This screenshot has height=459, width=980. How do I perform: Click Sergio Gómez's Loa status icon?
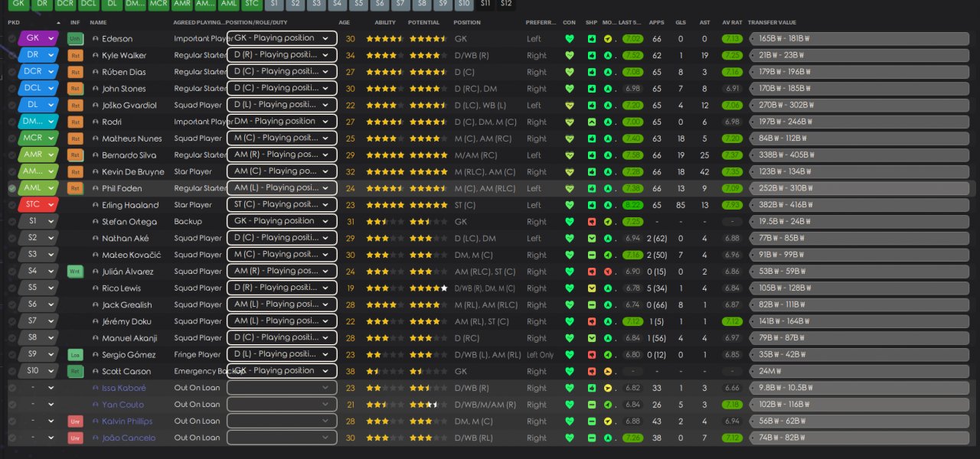pos(75,355)
